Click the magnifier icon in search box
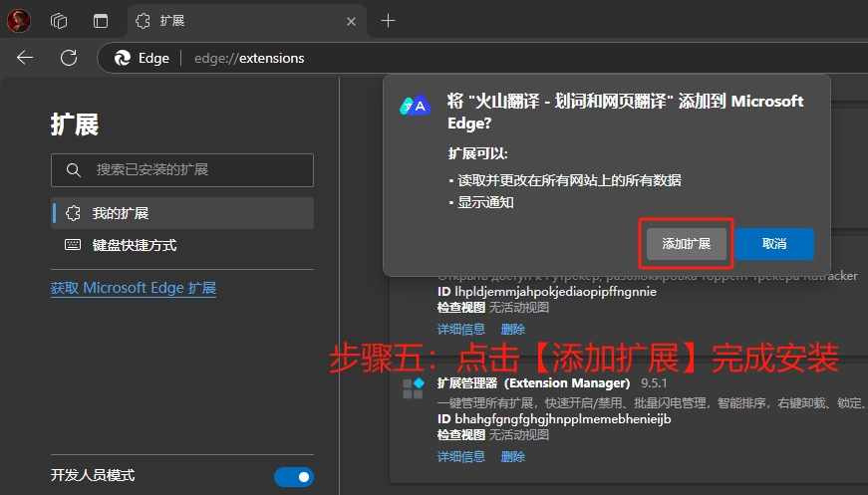Screen dimensions: 868x495 (73, 169)
